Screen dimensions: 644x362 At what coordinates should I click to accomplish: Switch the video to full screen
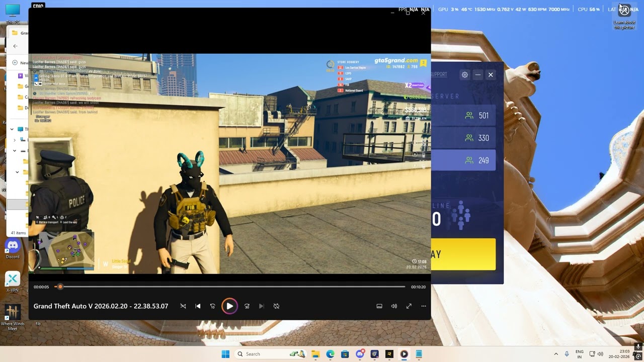409,306
